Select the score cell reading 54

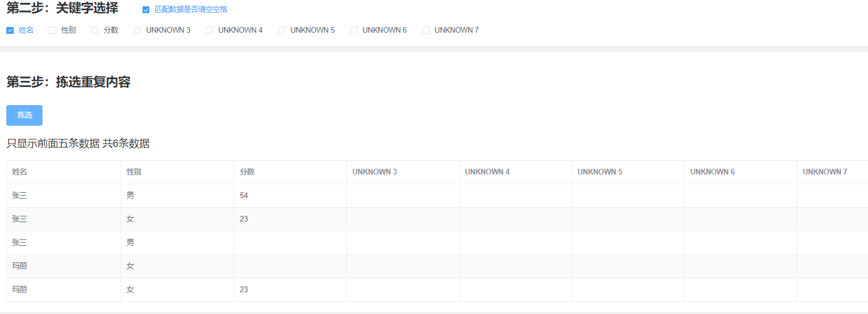point(290,196)
